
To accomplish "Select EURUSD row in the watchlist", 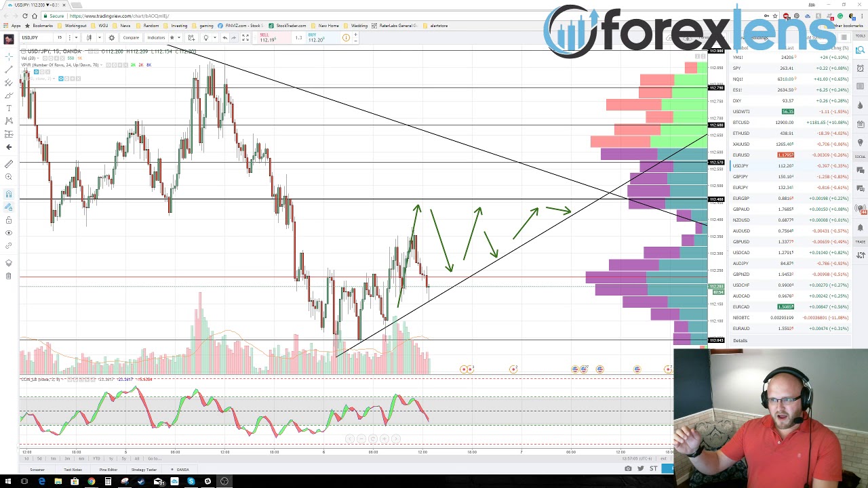I will click(x=790, y=155).
